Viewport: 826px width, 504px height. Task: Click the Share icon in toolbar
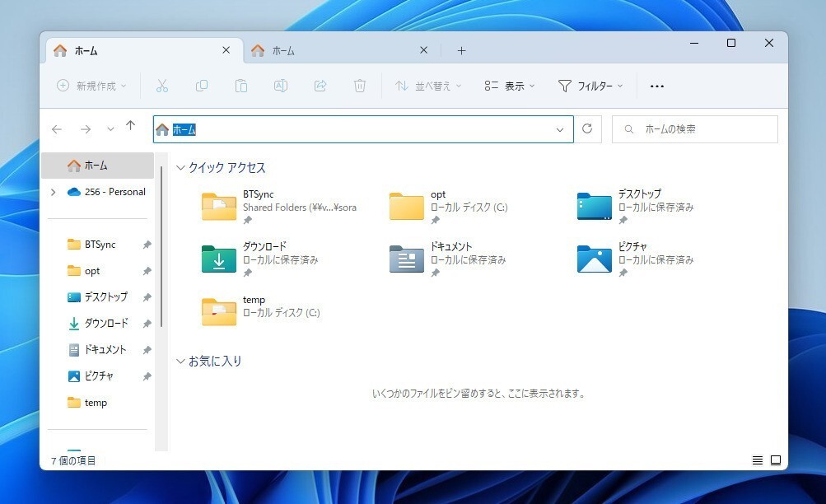tap(320, 86)
